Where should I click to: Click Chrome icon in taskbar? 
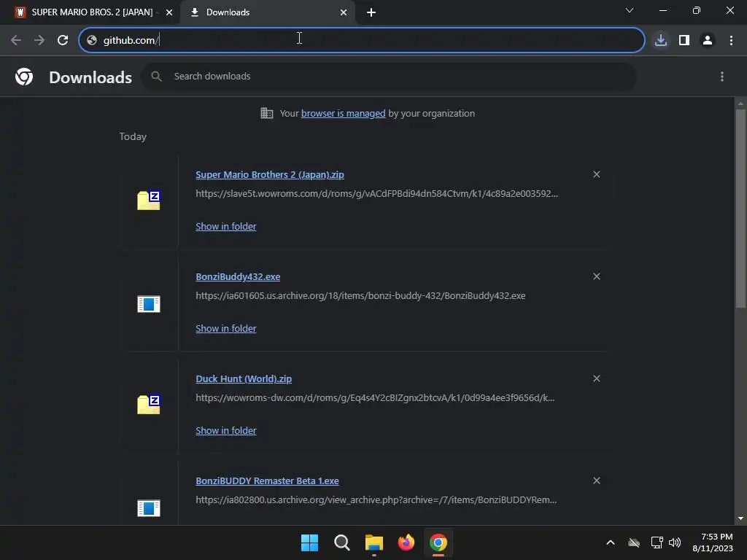pyautogui.click(x=438, y=542)
